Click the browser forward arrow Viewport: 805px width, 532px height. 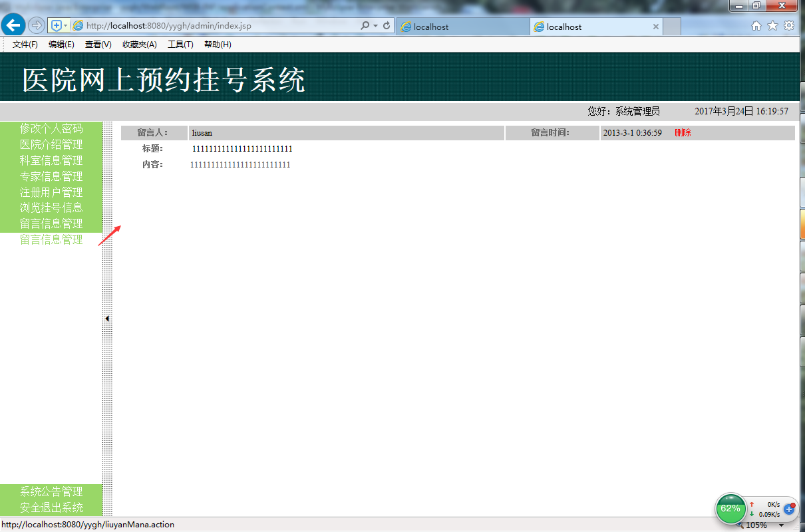(37, 25)
